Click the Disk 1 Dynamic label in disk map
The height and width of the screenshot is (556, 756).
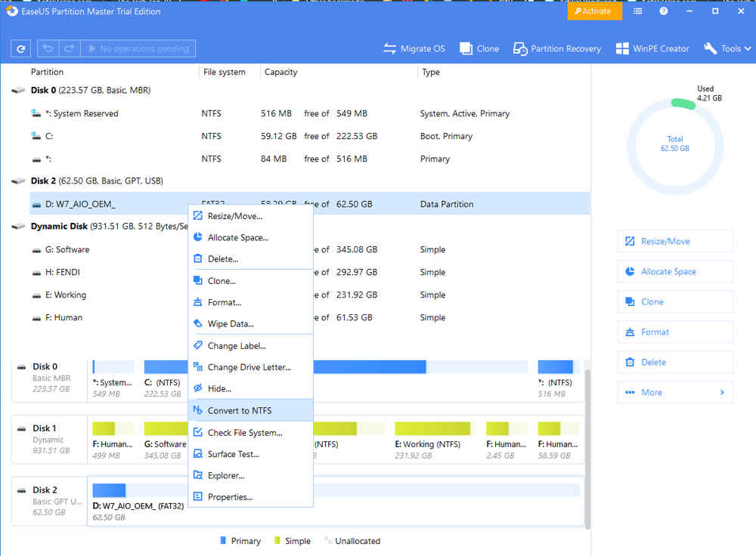[x=48, y=440]
